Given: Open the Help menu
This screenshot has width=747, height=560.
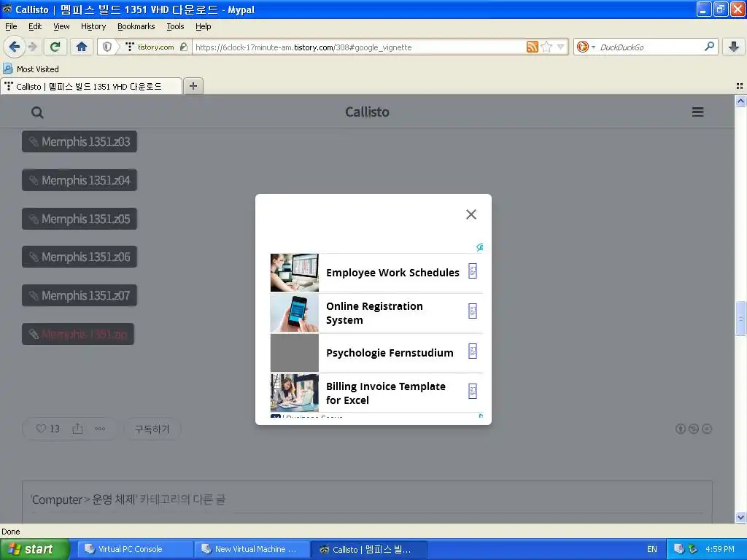Looking at the screenshot, I should (x=203, y=27).
